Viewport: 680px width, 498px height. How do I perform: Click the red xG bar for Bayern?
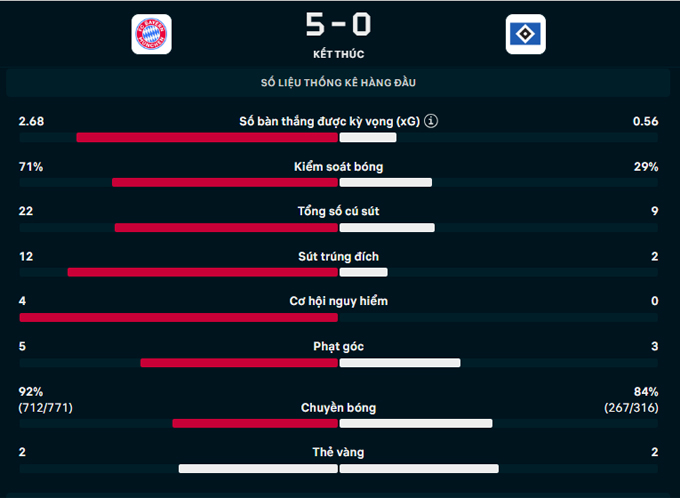pyautogui.click(x=207, y=138)
